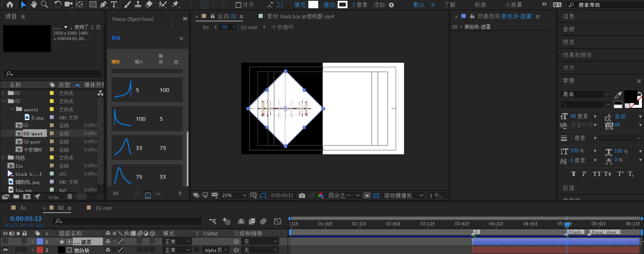Select the 小屏幕 workspace

pyautogui.click(x=514, y=5)
